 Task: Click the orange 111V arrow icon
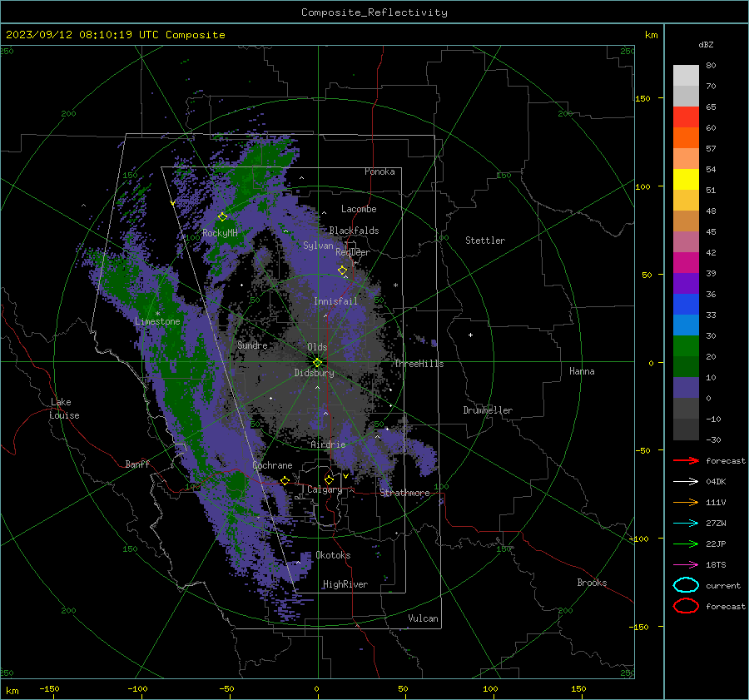coord(686,502)
